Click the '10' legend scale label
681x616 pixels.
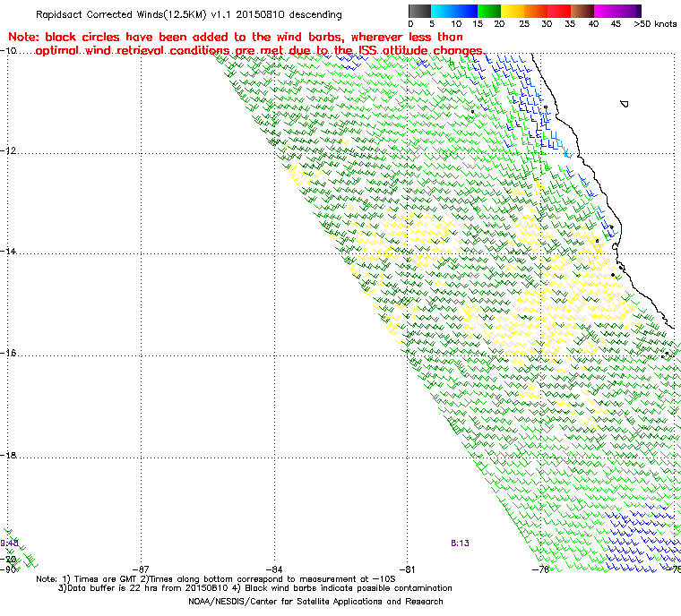click(x=456, y=24)
